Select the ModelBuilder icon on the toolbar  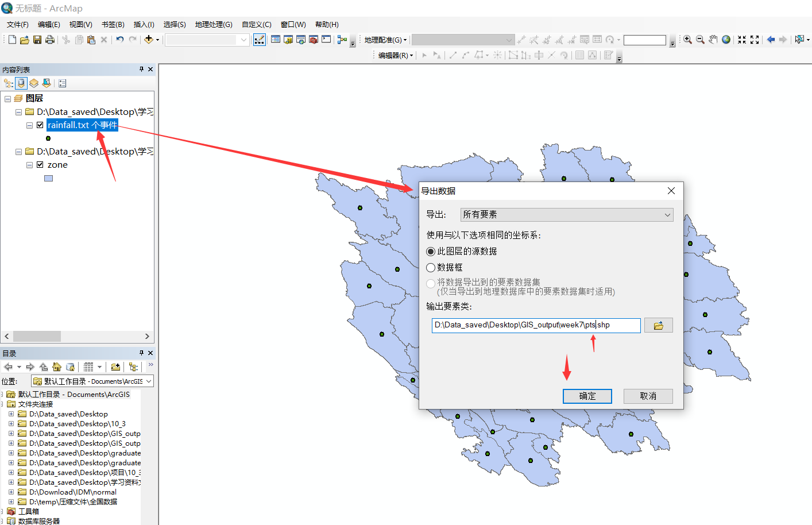(x=342, y=40)
